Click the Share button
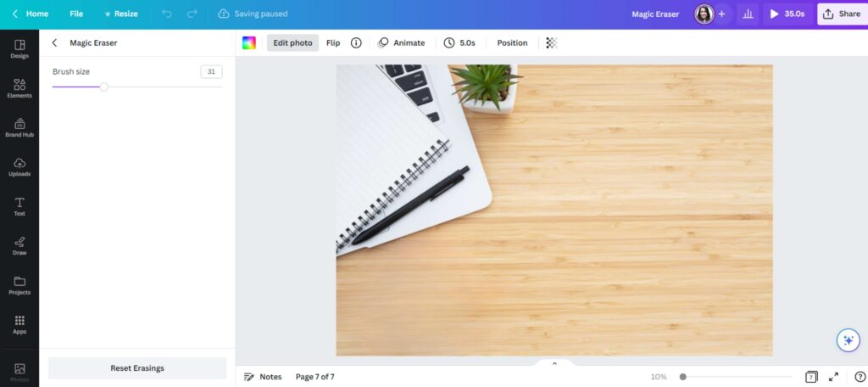Image resolution: width=868 pixels, height=387 pixels. coord(843,14)
